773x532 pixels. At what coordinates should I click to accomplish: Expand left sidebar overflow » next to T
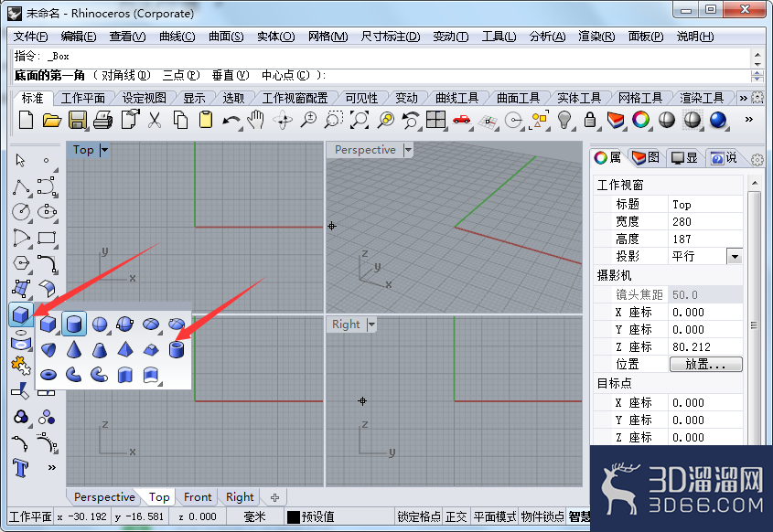tap(51, 467)
